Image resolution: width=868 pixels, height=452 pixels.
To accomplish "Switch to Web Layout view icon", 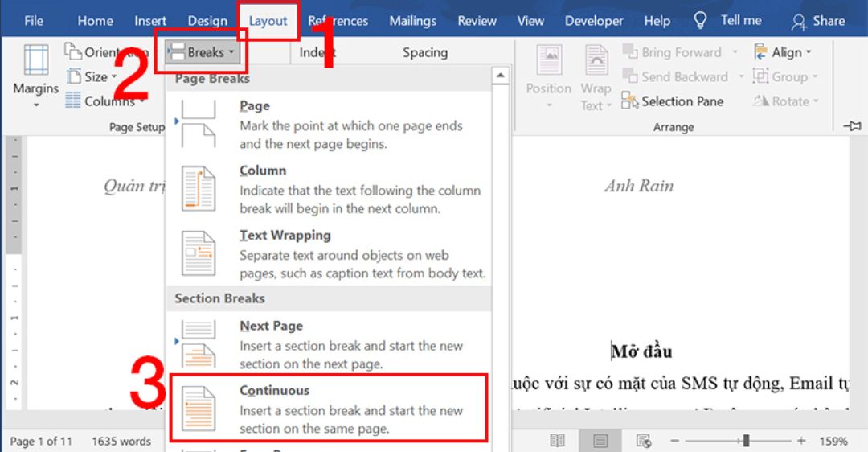I will tap(643, 441).
